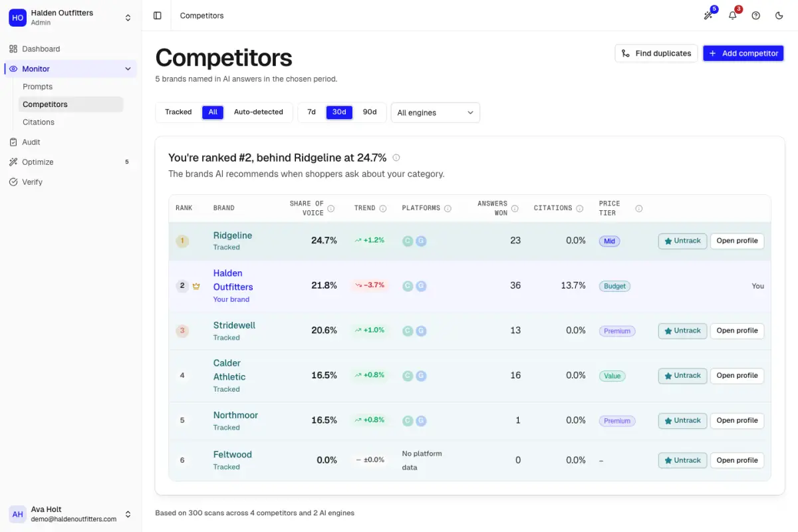Screen dimensions: 798x532
Task: Click the -3.7% trend for Halden Outfitters
Action: [x=370, y=285]
